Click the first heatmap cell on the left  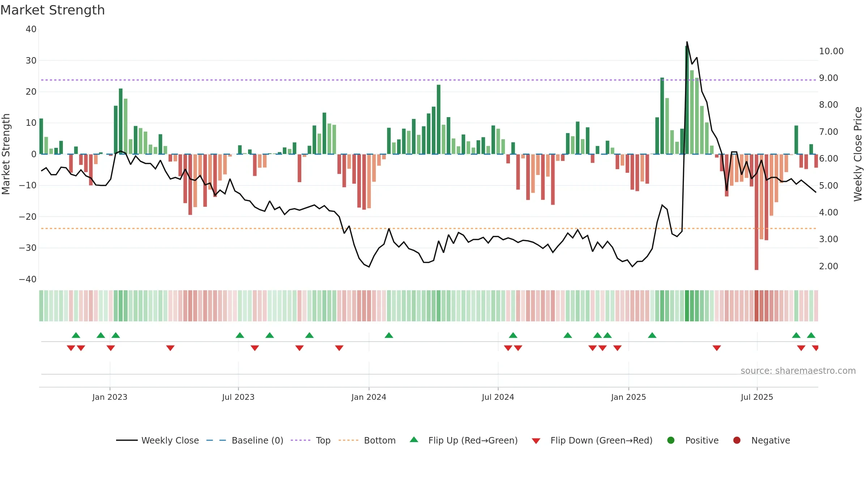pos(41,306)
